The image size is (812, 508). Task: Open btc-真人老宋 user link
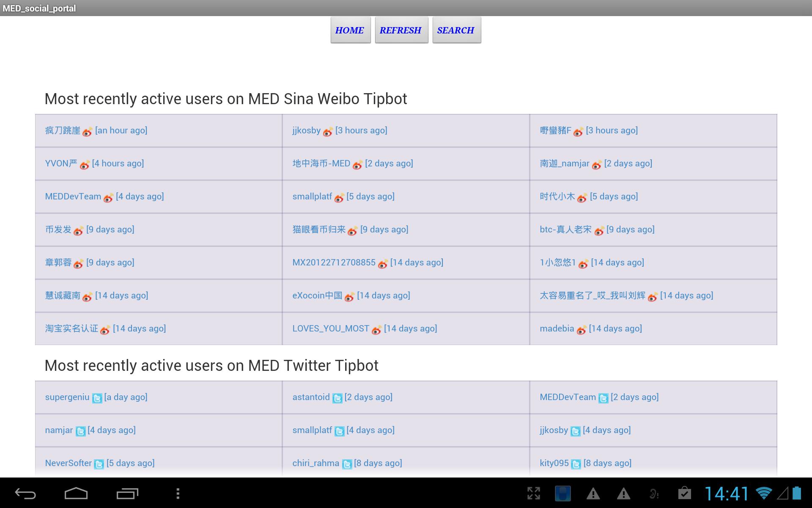point(566,229)
